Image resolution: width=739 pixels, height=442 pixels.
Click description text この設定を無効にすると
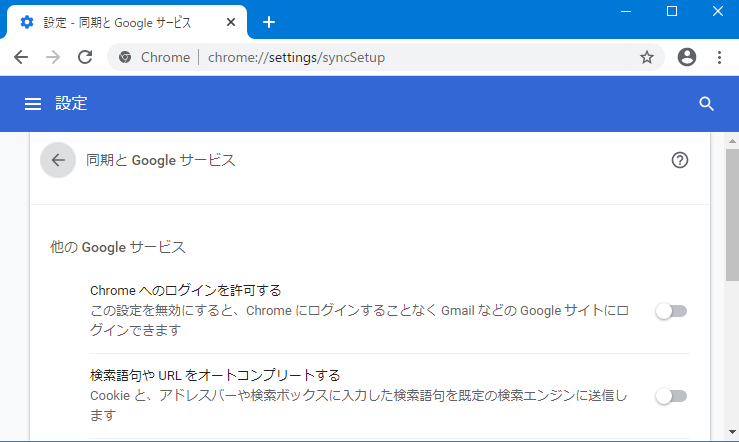tap(359, 320)
